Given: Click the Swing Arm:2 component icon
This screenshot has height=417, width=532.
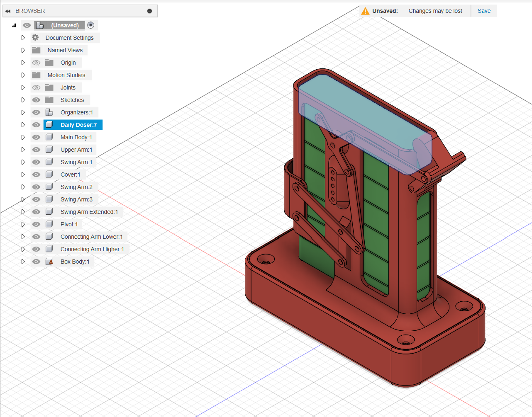Looking at the screenshot, I should [49, 187].
